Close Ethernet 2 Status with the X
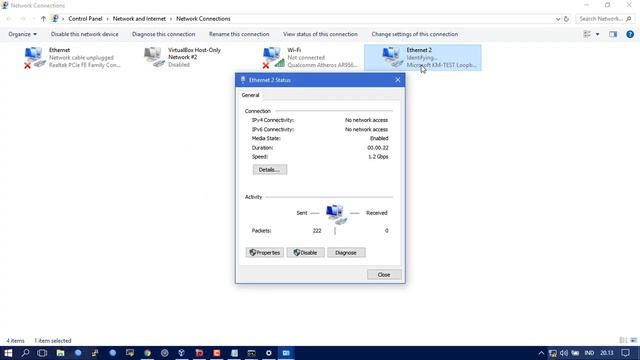This screenshot has height=360, width=640. tap(398, 80)
